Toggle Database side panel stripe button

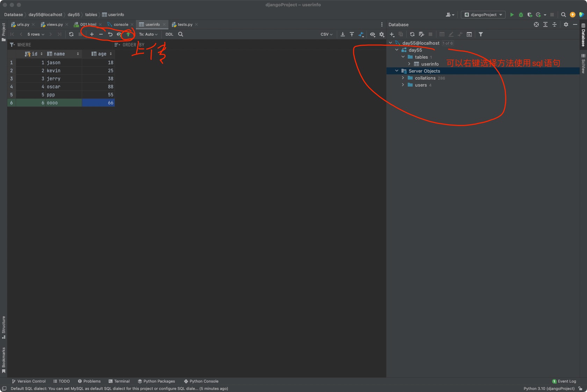[583, 35]
